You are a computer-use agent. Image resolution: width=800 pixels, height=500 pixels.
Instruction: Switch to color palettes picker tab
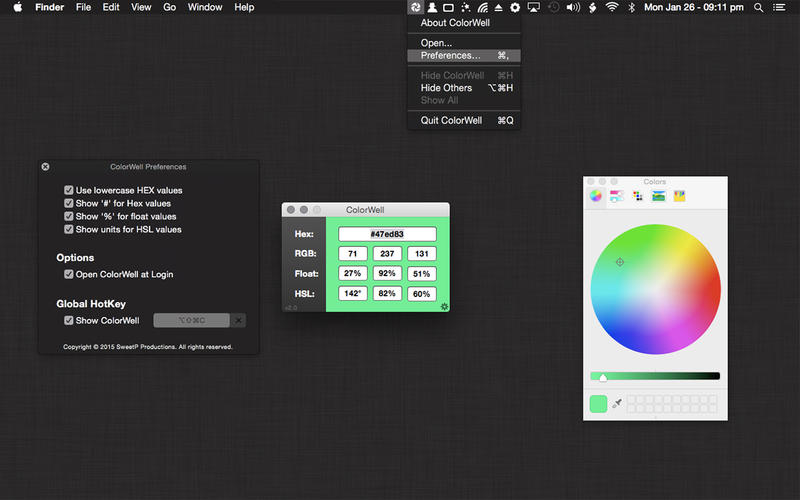point(638,196)
